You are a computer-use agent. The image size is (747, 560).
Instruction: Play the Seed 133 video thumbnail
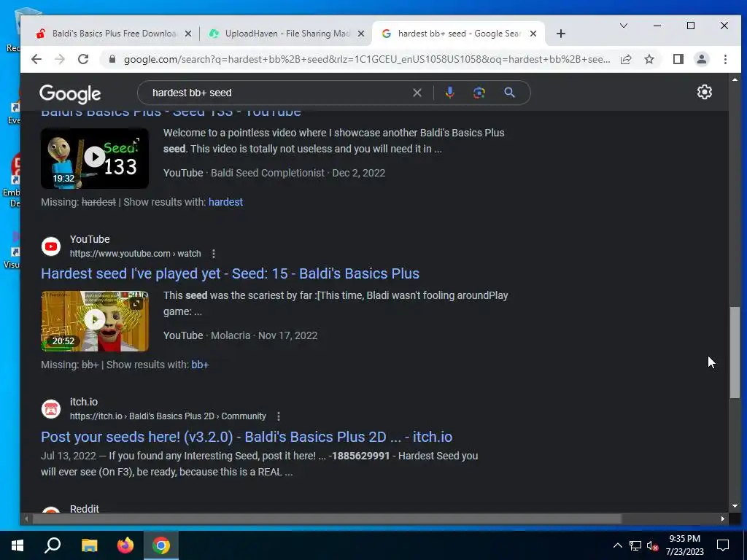tap(95, 158)
